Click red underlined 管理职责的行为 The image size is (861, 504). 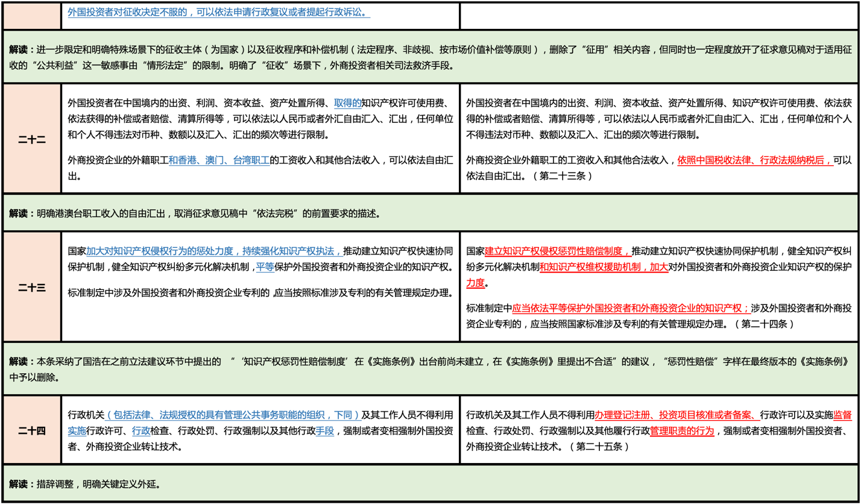[682, 431]
